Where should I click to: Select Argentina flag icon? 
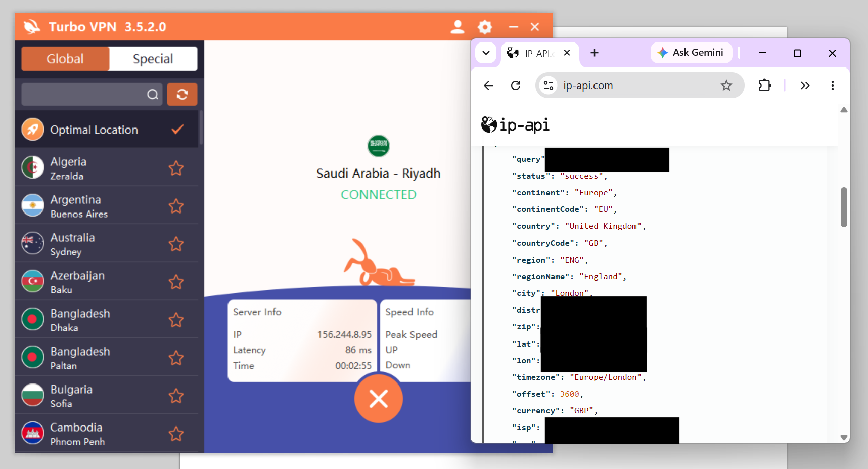[x=33, y=205]
